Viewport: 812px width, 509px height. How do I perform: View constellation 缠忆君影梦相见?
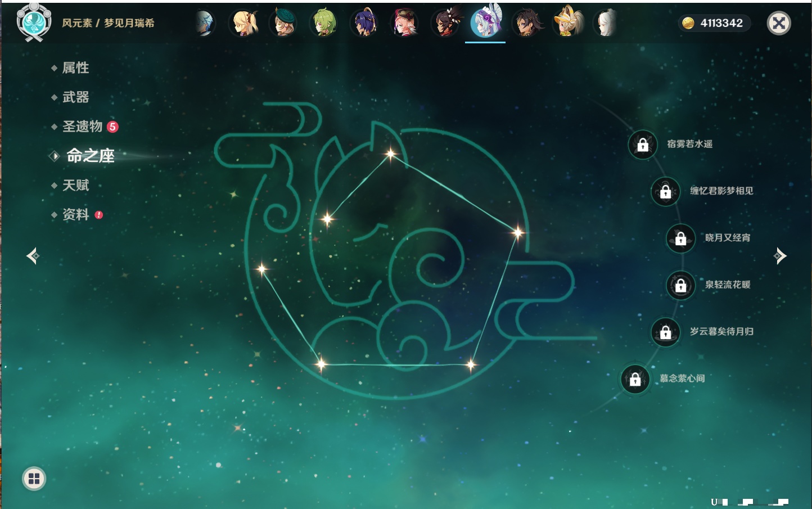point(721,191)
